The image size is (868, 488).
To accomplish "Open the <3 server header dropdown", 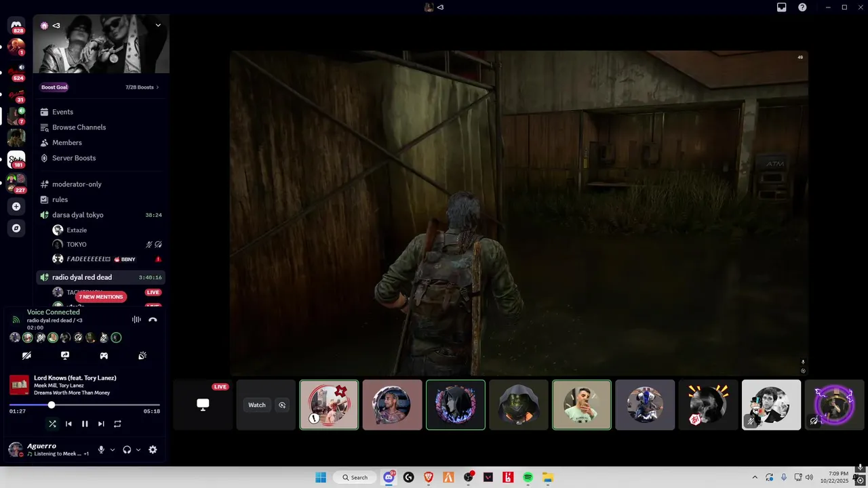I will click(158, 25).
